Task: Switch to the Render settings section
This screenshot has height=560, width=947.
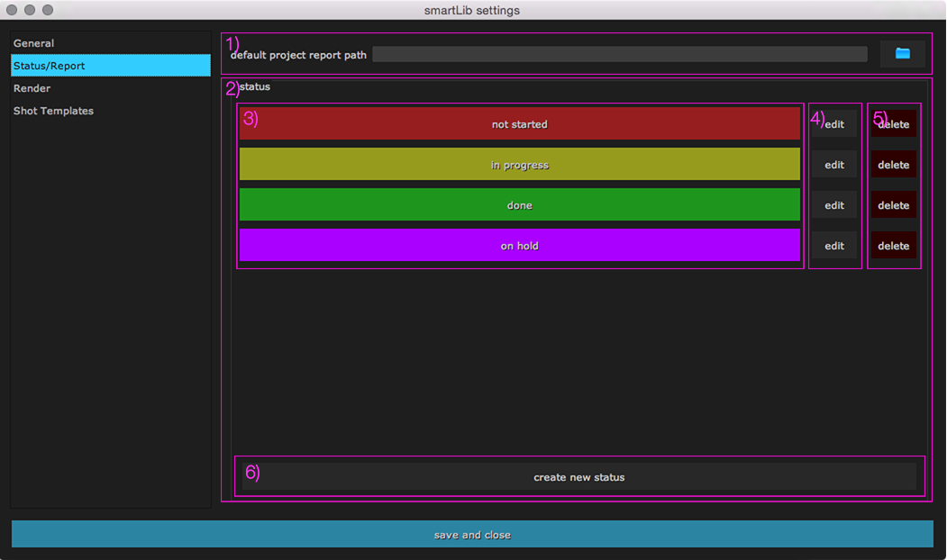Action: pos(32,88)
